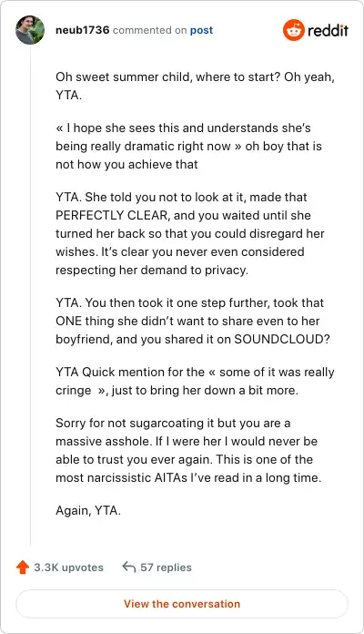
Task: Collapse comment via vertical thread line
Action: click(30, 295)
